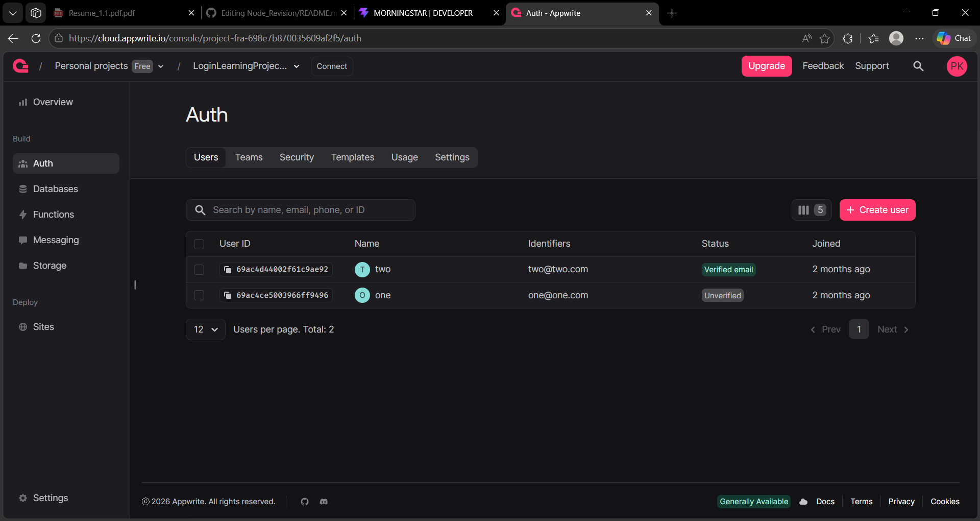
Task: Open the Feedback link
Action: coord(823,66)
